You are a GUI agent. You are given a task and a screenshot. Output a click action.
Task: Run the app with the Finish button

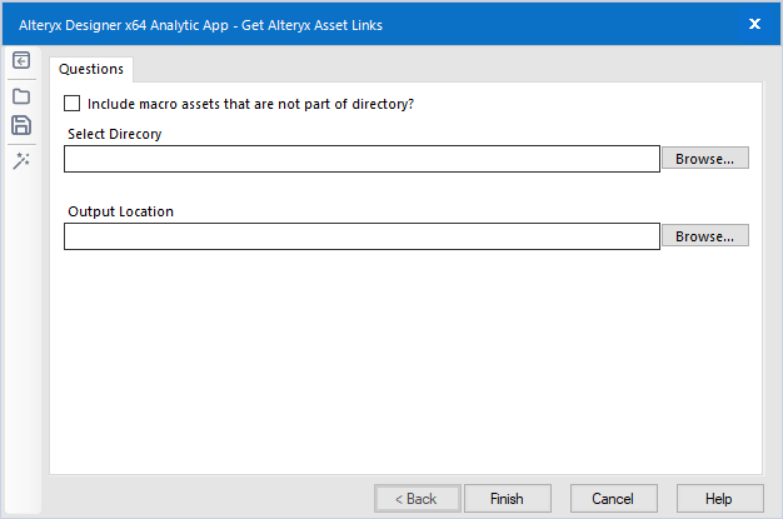point(507,499)
